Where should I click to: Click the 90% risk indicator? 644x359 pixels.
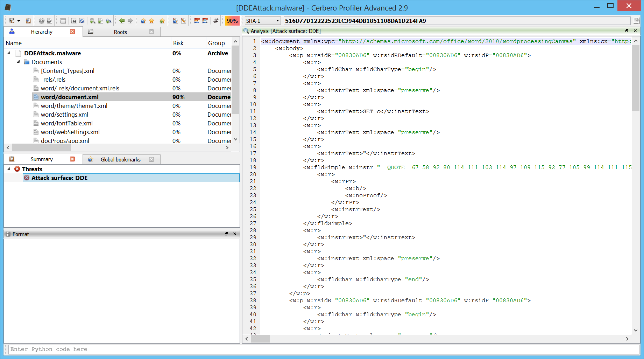pyautogui.click(x=232, y=21)
